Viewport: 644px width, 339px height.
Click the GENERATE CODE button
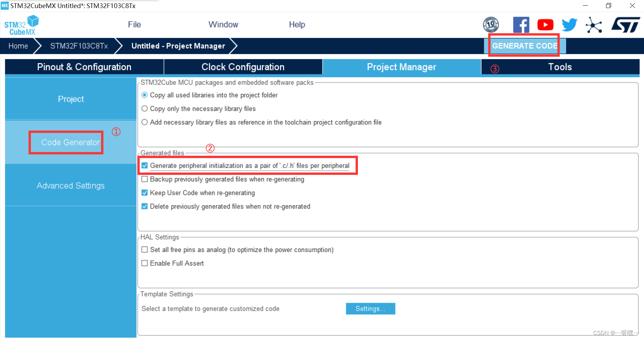(525, 46)
